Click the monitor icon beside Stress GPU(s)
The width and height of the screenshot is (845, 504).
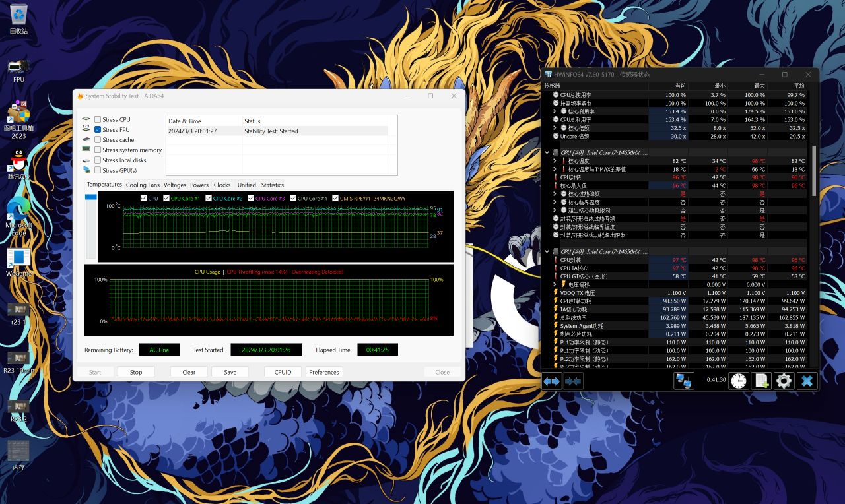pyautogui.click(x=86, y=170)
